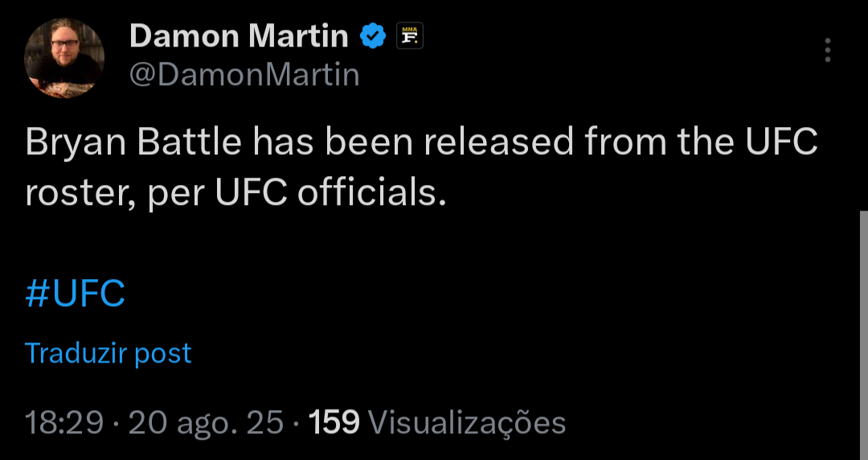Click the name Bryan Battle in the post
Screen dimensions: 868x460
point(133,143)
